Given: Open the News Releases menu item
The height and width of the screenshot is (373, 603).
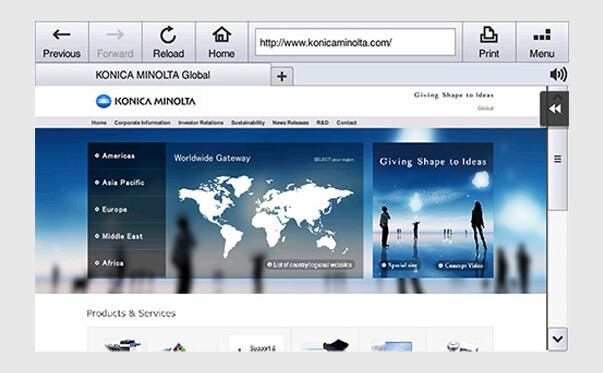Looking at the screenshot, I should click(290, 123).
